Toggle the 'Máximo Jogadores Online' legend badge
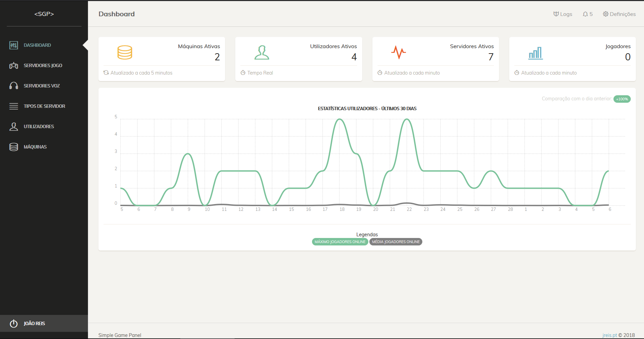The image size is (644, 339). (x=340, y=242)
